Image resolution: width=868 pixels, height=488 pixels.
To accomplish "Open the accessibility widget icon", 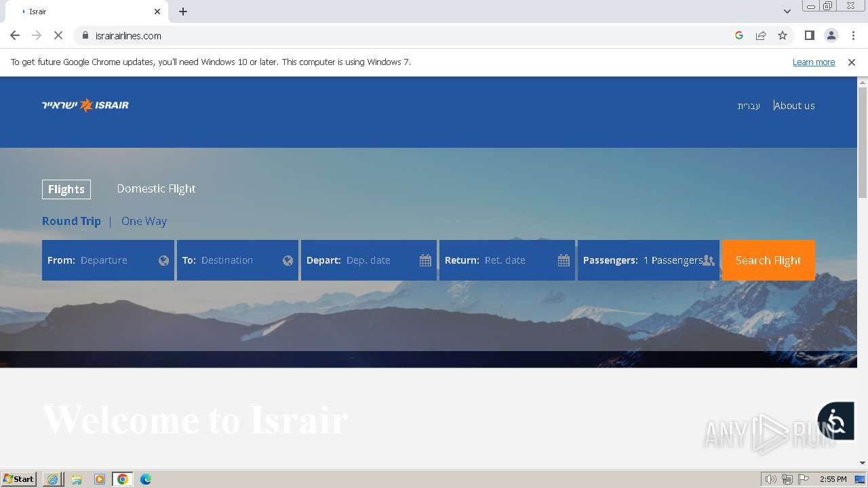I will click(x=835, y=422).
